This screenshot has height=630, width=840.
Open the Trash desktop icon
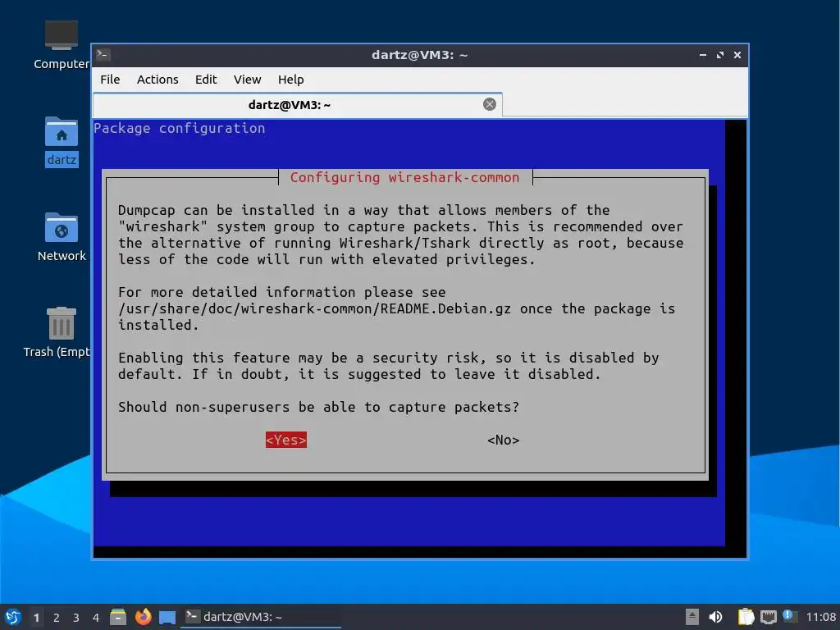coord(58,333)
